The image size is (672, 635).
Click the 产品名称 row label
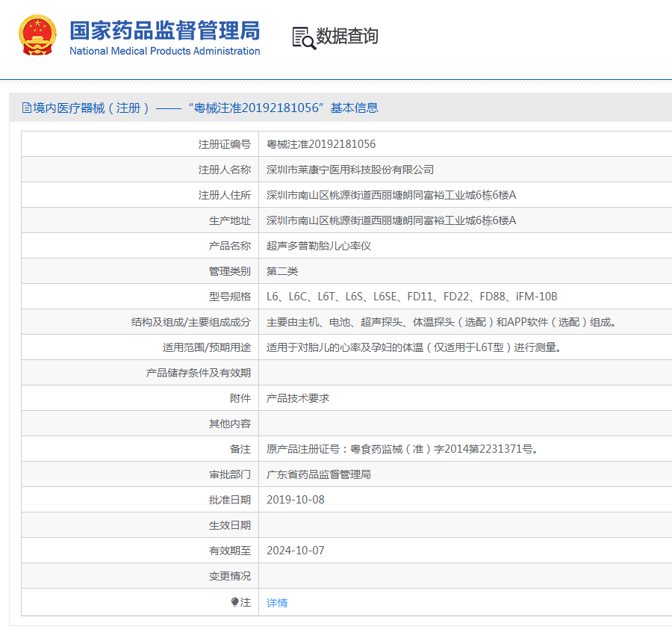click(x=230, y=246)
